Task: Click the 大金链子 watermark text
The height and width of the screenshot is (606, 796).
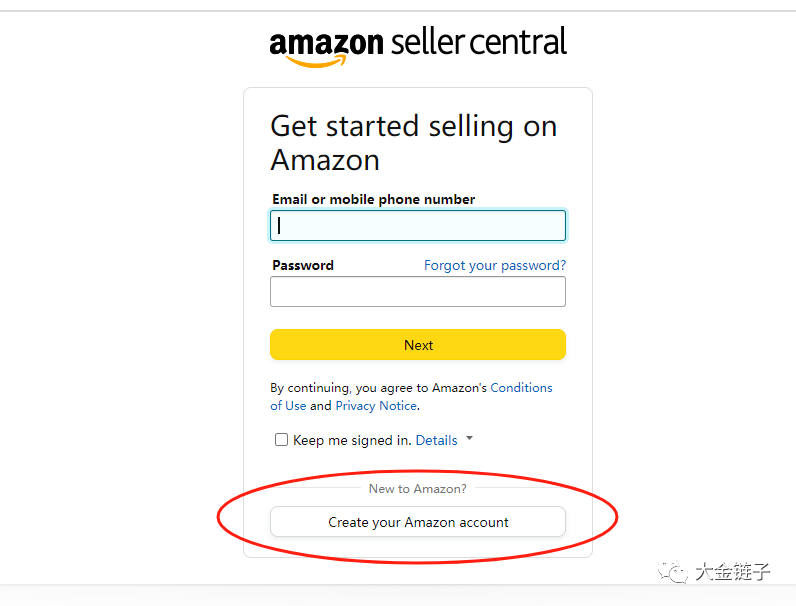Action: point(732,572)
